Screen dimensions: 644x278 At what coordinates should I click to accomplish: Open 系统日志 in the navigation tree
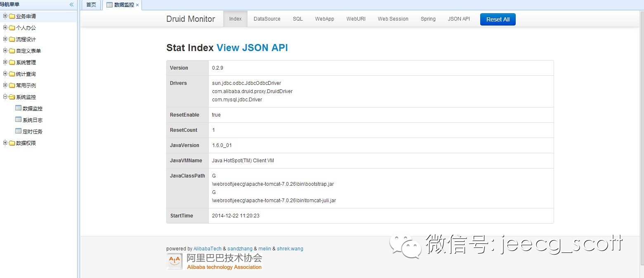point(33,120)
